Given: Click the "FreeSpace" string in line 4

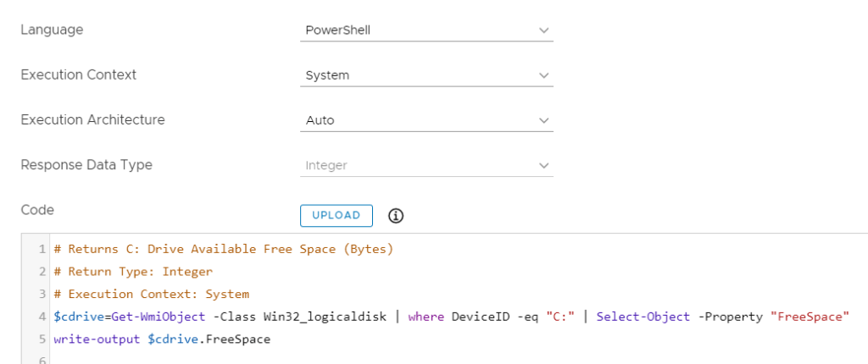Looking at the screenshot, I should pos(810,317).
